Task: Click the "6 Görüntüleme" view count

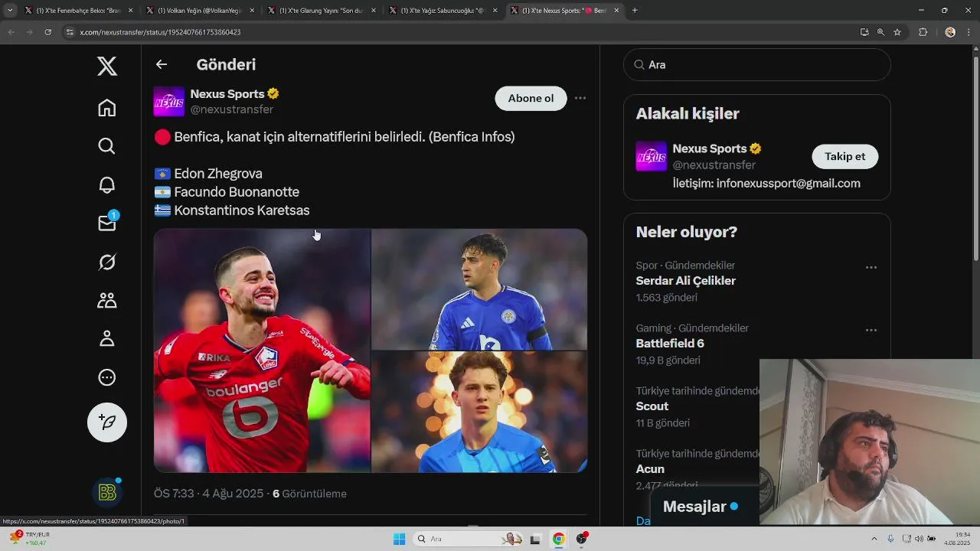Action: coord(309,494)
